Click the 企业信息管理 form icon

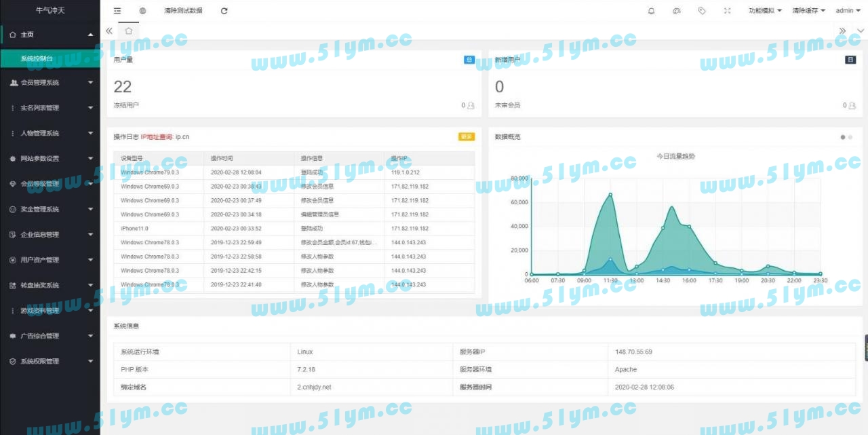pos(13,235)
